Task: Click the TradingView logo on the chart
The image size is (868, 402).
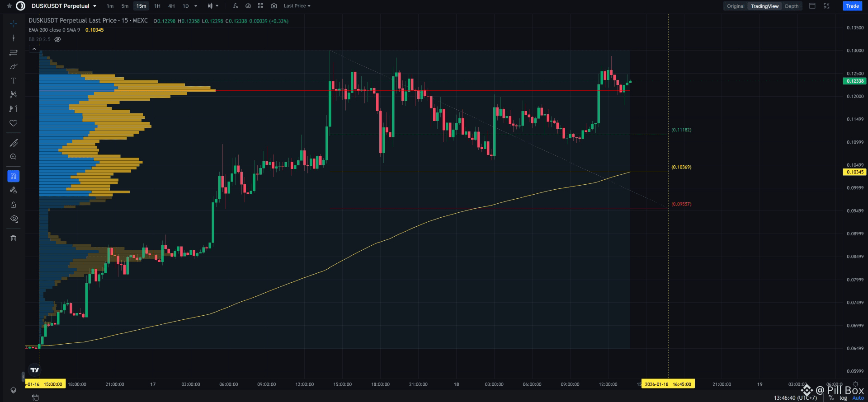Action: [34, 370]
